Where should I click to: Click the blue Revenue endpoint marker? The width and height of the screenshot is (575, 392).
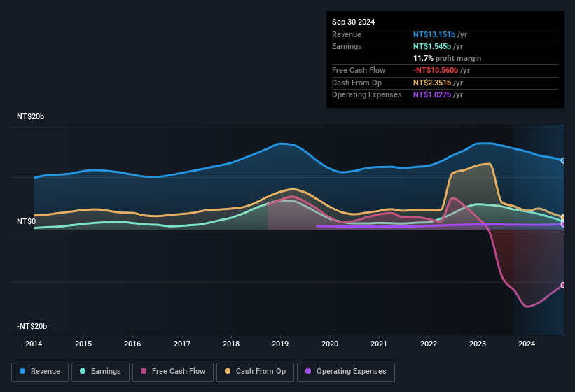[563, 160]
